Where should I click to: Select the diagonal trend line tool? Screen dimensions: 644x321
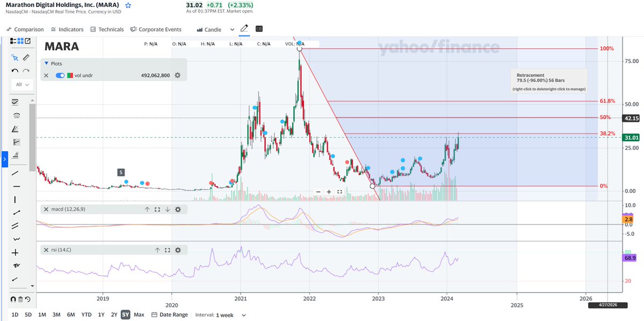pyautogui.click(x=15, y=173)
